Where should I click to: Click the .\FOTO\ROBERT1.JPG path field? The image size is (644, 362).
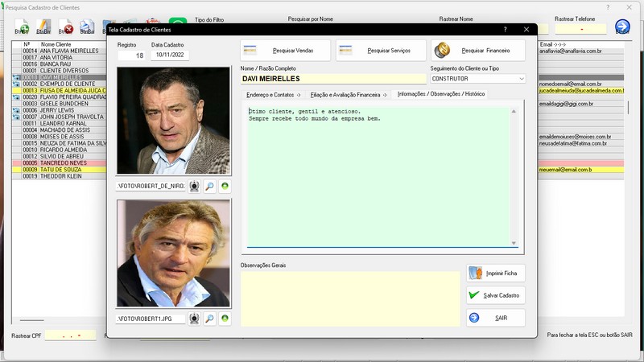click(x=151, y=319)
